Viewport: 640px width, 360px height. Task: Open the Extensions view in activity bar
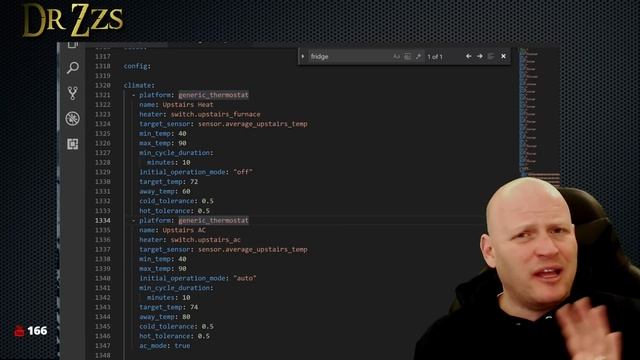click(x=73, y=144)
